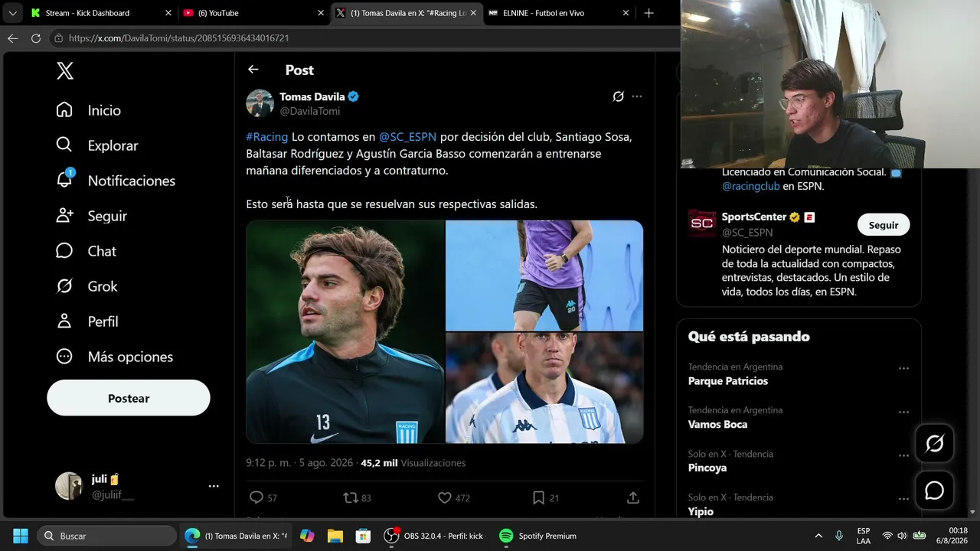Open Spotify Premium from the taskbar
980x551 pixels.
coord(537,536)
